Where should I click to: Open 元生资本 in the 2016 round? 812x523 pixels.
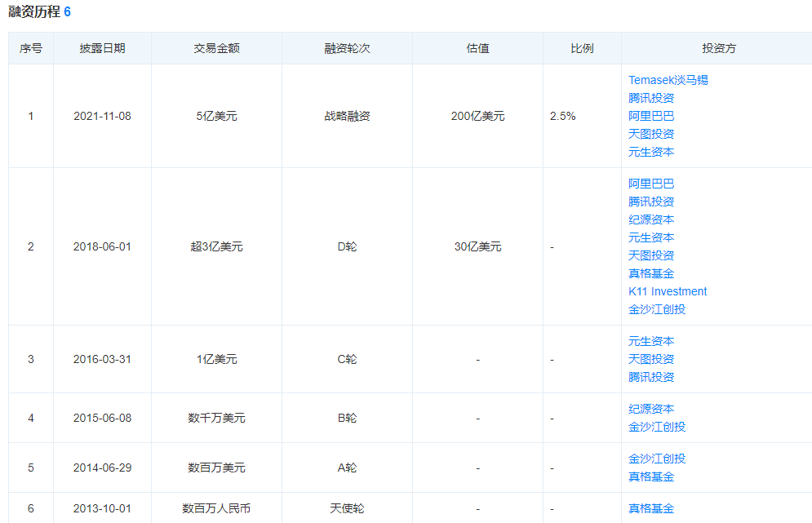pos(650,340)
